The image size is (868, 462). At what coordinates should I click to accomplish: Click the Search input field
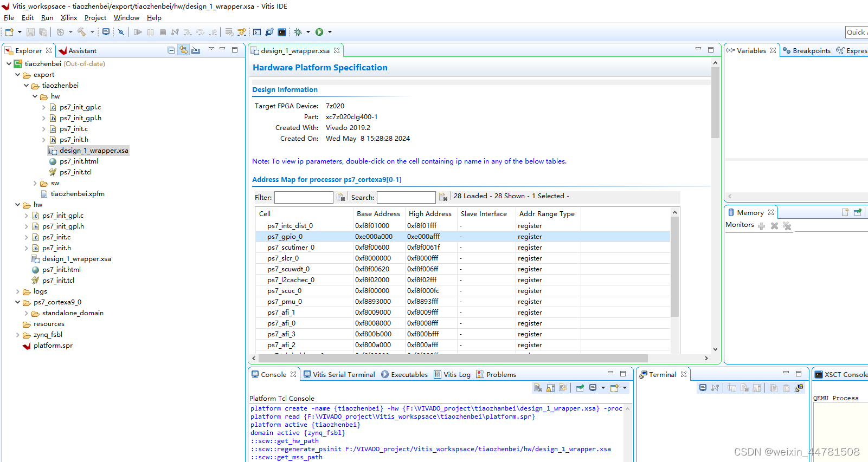[x=406, y=197]
